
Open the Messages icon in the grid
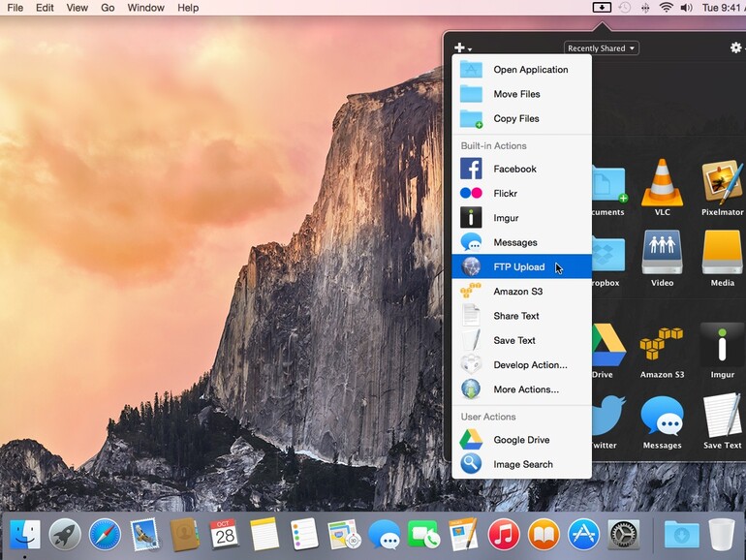[662, 416]
